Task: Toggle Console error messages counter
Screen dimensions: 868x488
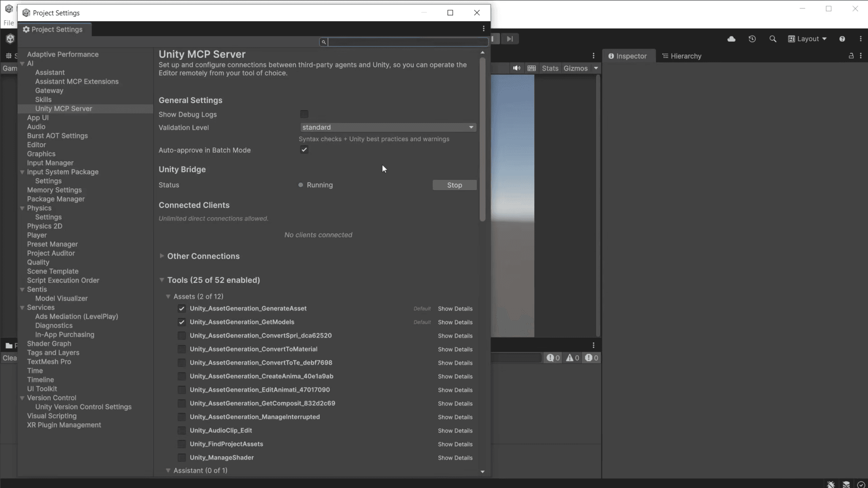Action: point(592,358)
